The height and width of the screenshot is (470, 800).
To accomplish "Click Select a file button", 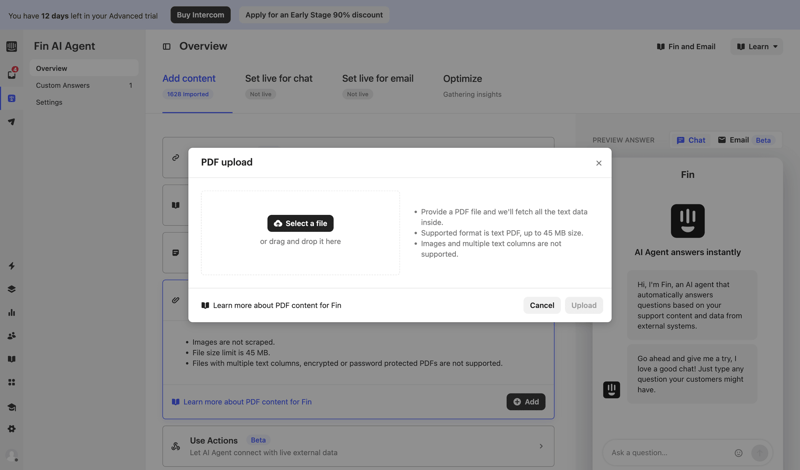I will (300, 223).
